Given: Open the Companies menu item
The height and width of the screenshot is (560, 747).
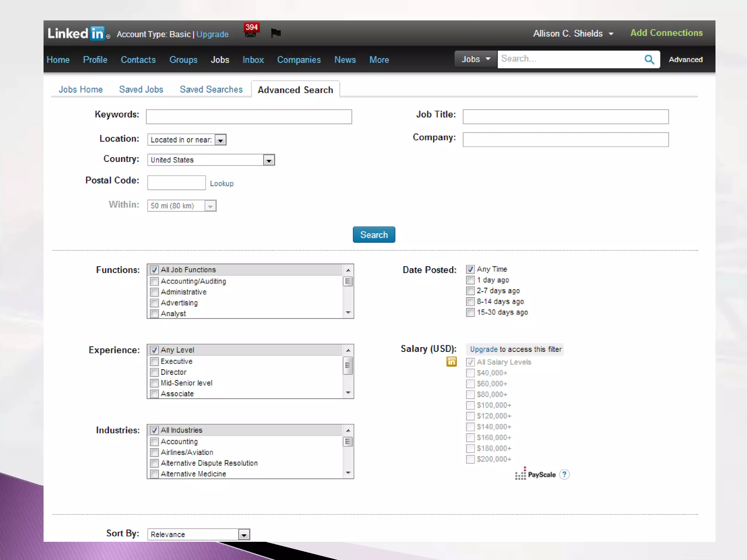Looking at the screenshot, I should (299, 60).
